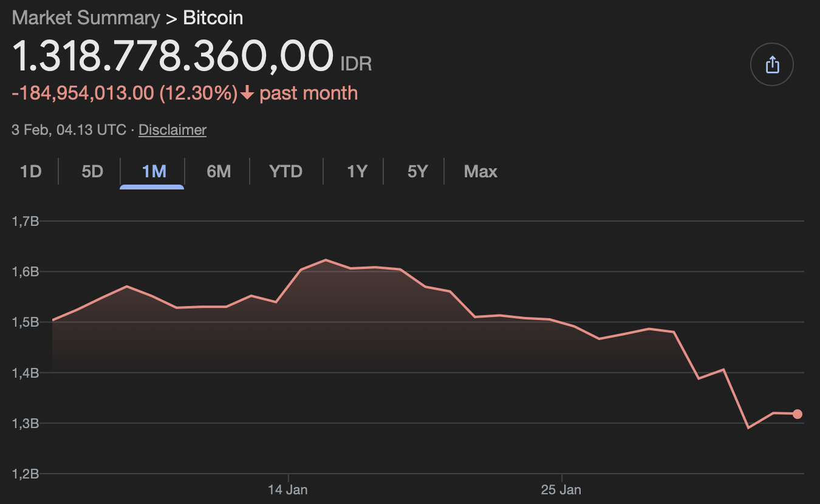Select the 1Y chart range
820x504 pixels.
(x=357, y=172)
